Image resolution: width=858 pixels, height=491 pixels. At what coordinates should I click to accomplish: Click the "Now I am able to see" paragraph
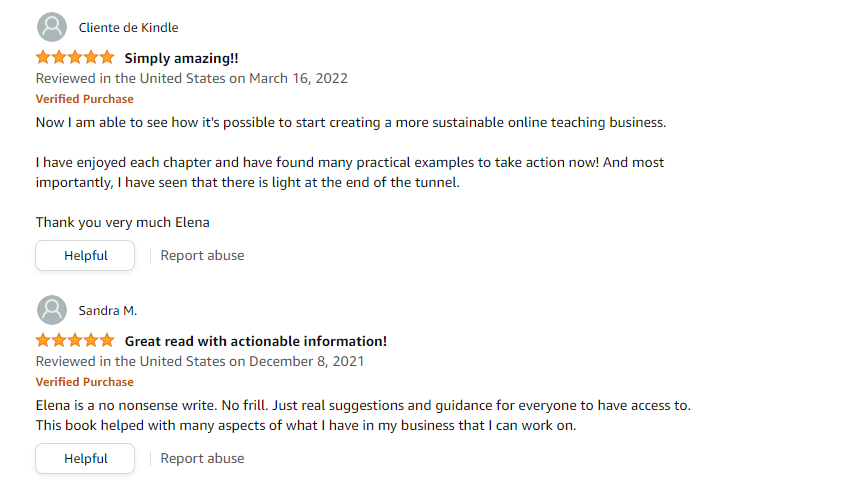coord(350,122)
